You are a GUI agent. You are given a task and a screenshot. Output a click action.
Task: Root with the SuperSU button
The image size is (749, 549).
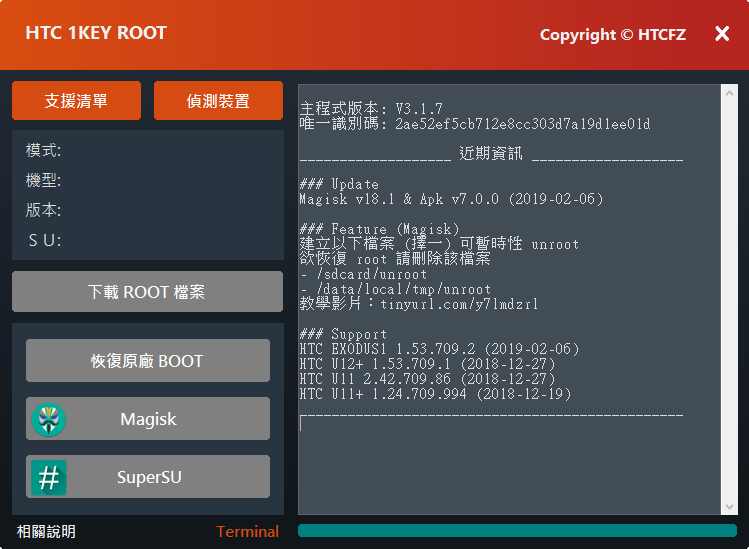pos(148,477)
